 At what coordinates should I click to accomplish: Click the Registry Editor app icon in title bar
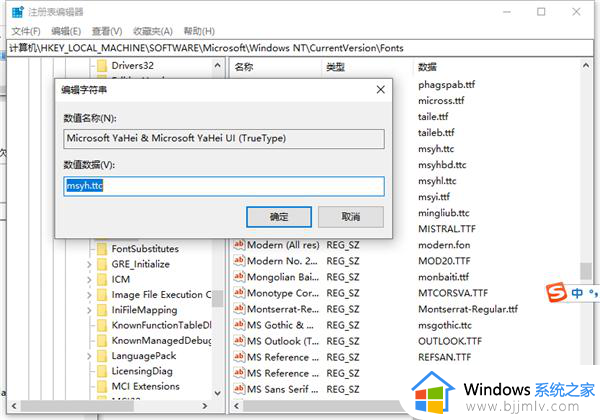point(18,12)
